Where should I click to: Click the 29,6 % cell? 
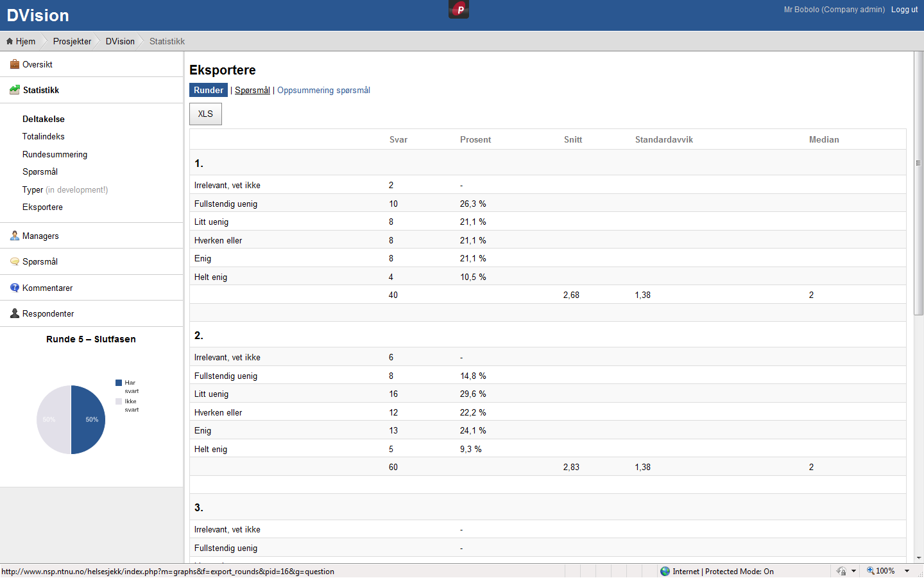pos(473,394)
